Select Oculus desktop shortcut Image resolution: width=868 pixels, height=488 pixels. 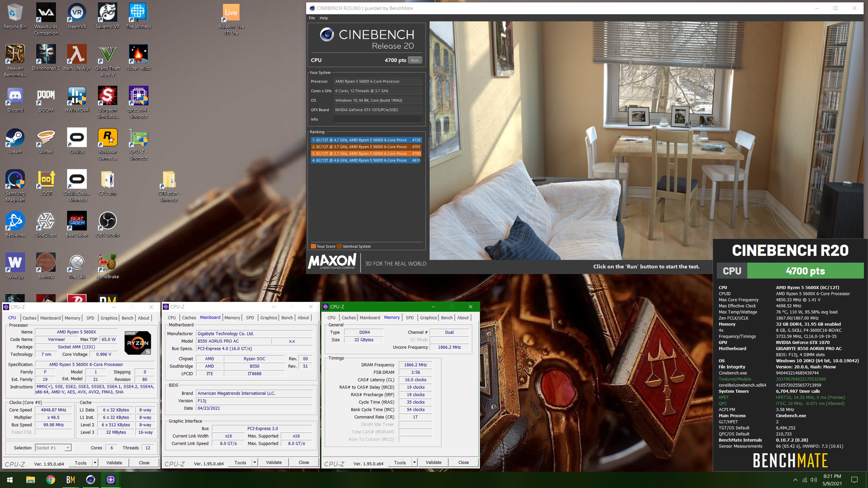point(77,141)
